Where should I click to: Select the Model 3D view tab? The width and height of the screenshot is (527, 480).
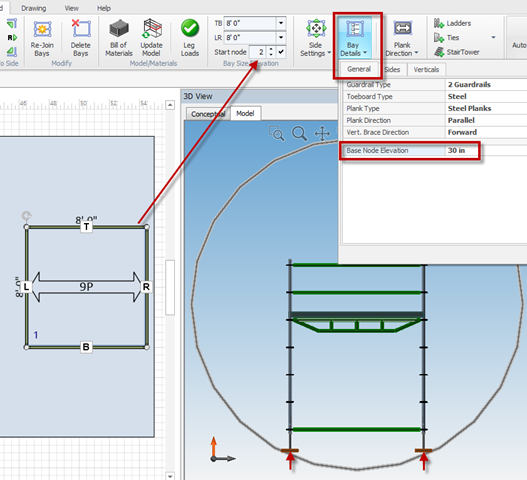tap(245, 113)
